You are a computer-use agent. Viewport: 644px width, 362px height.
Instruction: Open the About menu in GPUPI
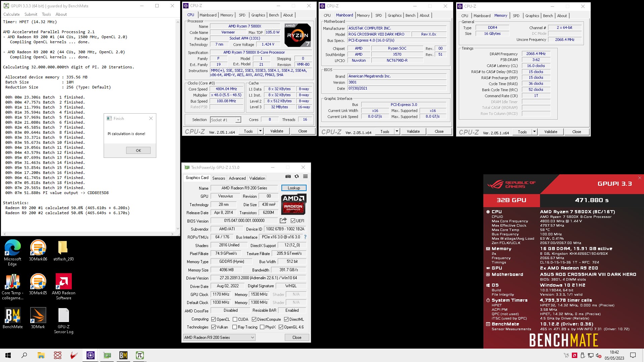click(61, 14)
